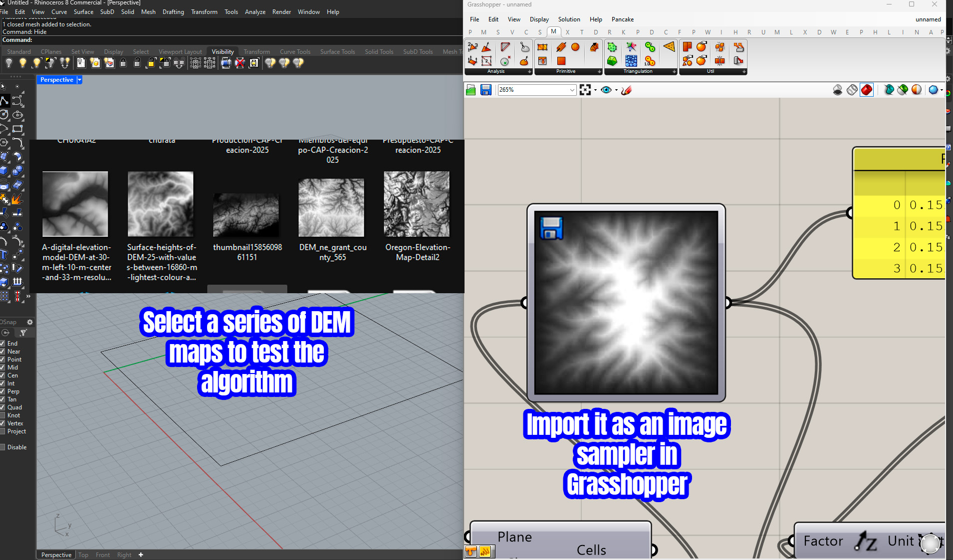Select the Polyline tool in Rhino sidebar
Image resolution: width=953 pixels, height=560 pixels.
point(4,101)
